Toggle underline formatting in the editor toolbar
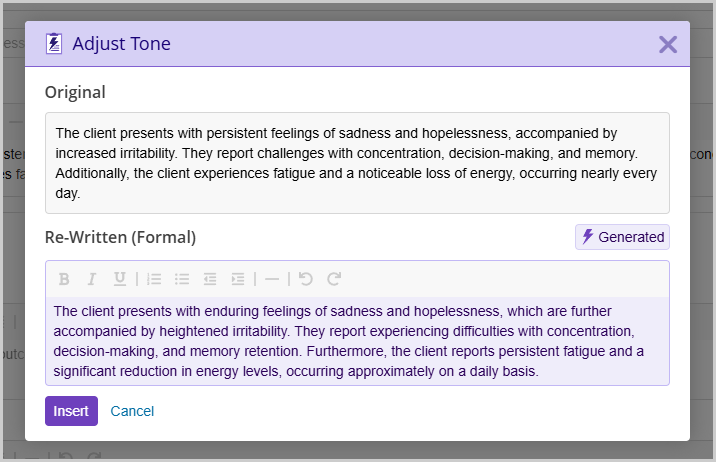The height and width of the screenshot is (462, 716). coord(120,279)
